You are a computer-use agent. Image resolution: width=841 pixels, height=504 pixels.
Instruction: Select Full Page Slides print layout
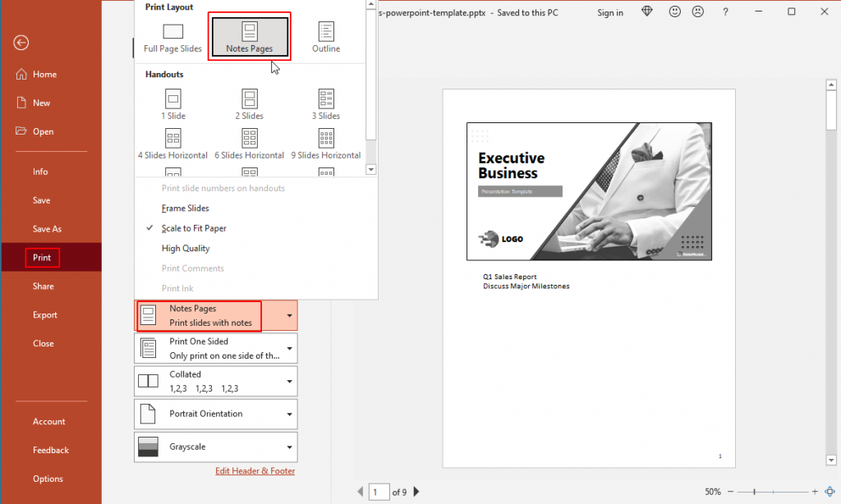(172, 38)
